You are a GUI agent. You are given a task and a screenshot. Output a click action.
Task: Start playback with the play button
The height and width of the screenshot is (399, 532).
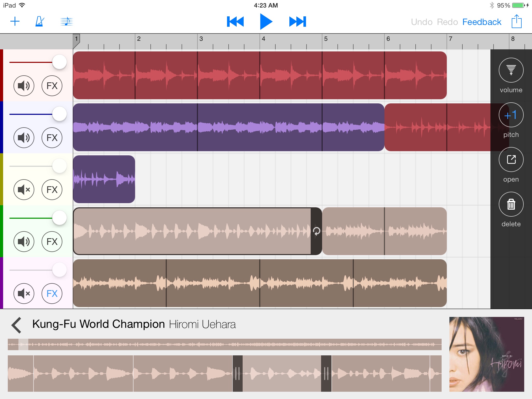[x=266, y=22]
